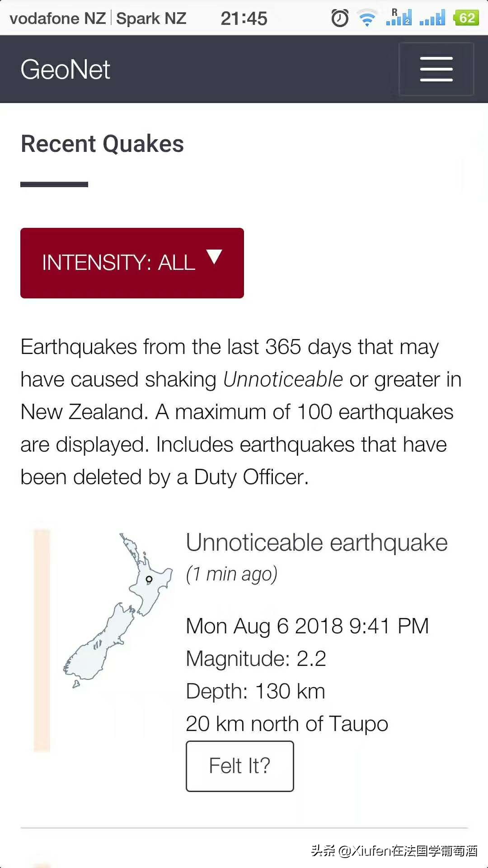Tap the Mon Aug 6 2018 timestamp
This screenshot has width=488, height=868.
[x=307, y=626]
